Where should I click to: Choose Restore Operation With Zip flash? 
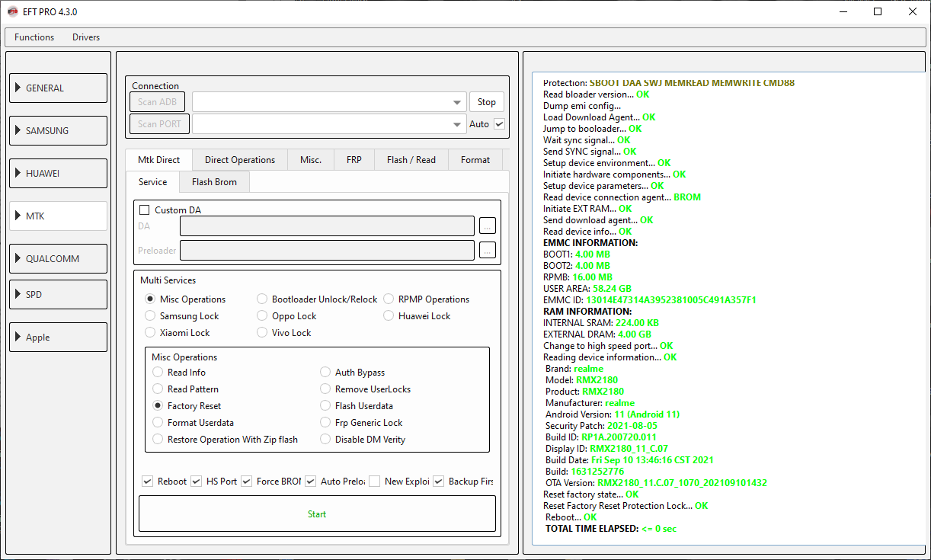(158, 440)
